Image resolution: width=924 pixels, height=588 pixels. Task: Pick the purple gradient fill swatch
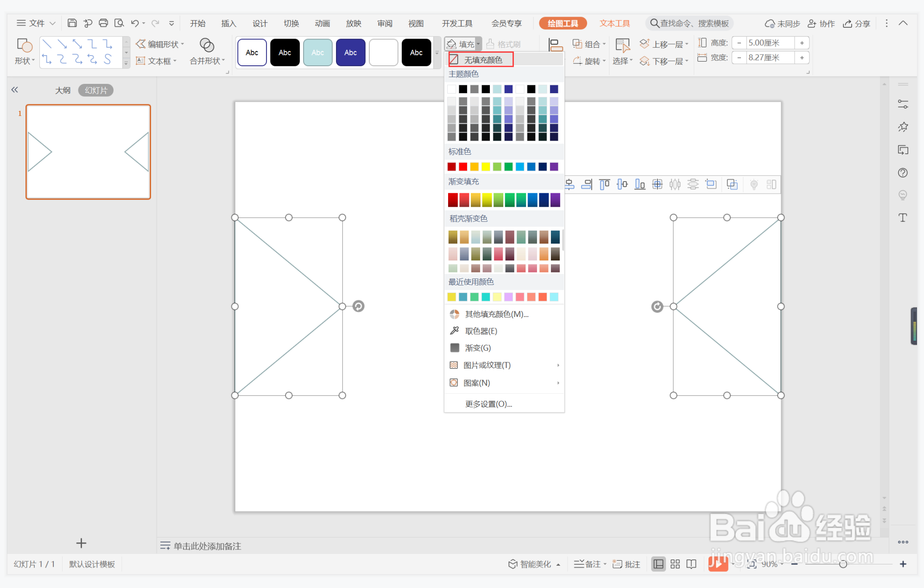coord(555,200)
